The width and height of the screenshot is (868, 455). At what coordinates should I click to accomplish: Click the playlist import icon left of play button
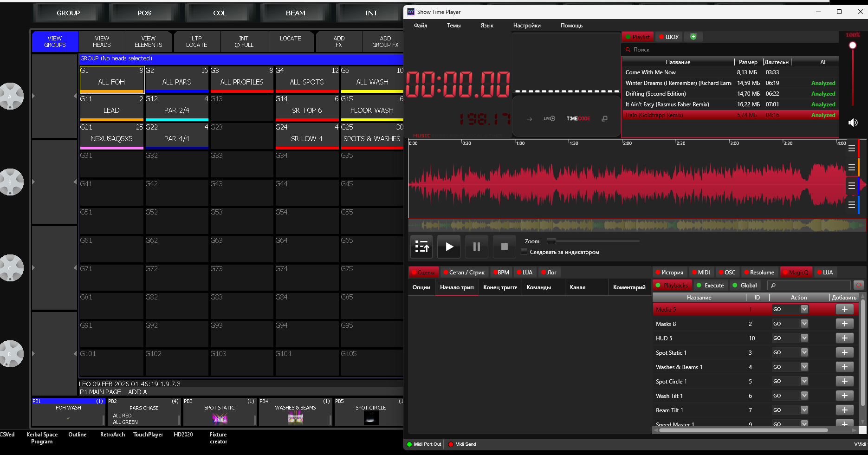(x=421, y=247)
